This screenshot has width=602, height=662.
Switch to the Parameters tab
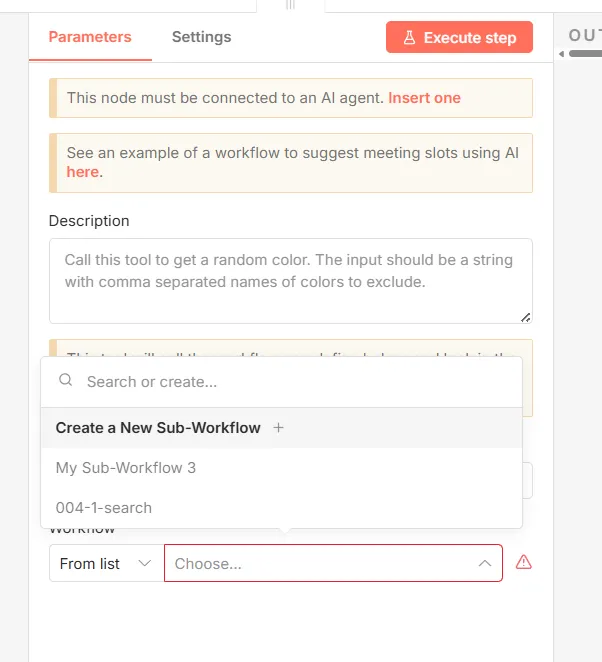click(90, 37)
